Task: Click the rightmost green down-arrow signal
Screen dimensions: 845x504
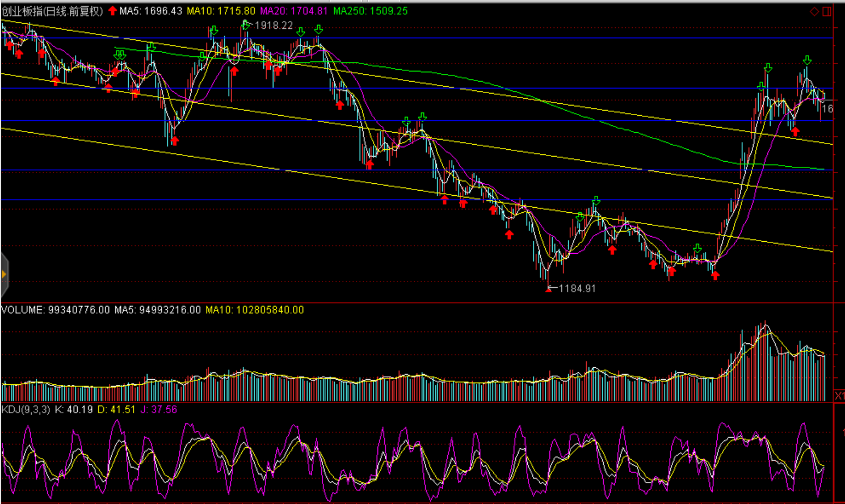Action: [807, 60]
